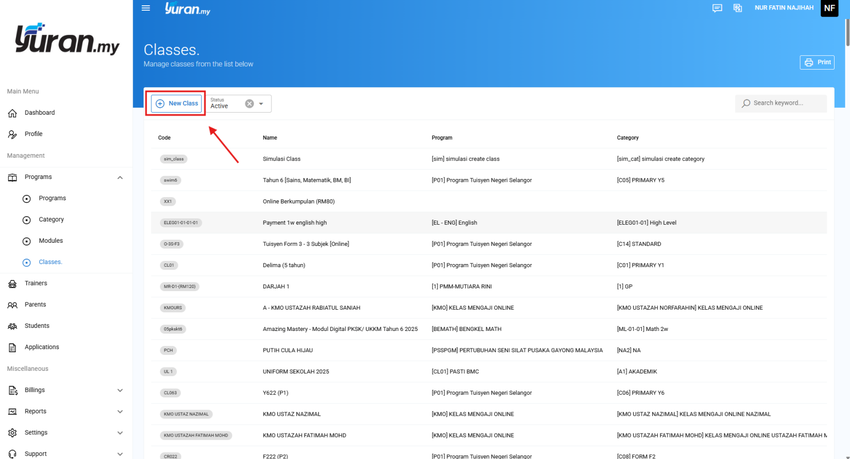850x459 pixels.
Task: Click the Profile person icon
Action: point(12,134)
